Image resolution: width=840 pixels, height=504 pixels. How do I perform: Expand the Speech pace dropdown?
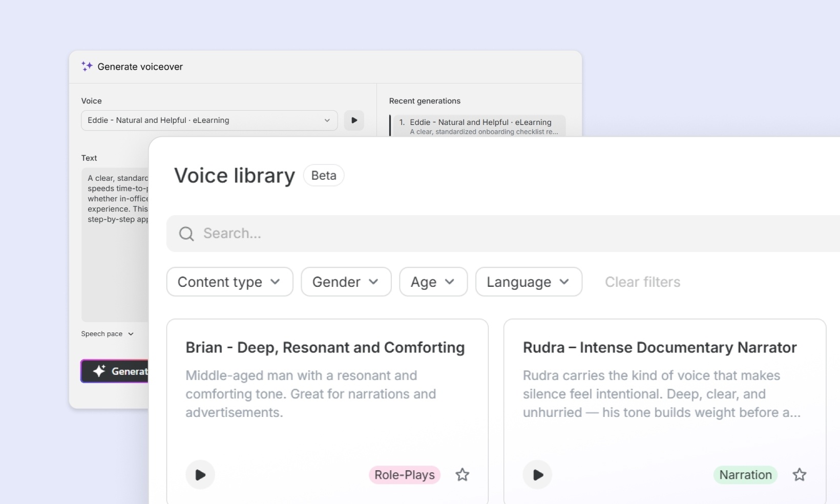pos(107,334)
